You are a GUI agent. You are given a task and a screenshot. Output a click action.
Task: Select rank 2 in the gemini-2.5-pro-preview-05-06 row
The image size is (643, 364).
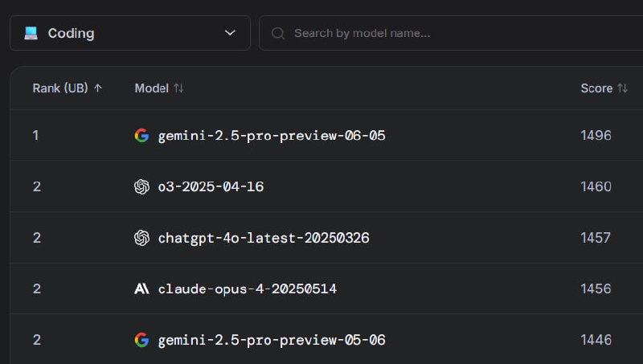[37, 340]
